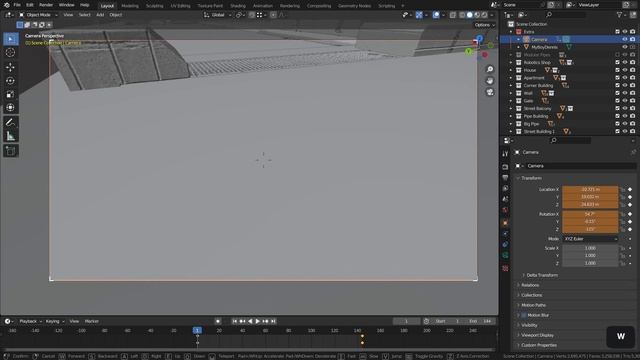640x360 pixels.
Task: Select the Add Cube tool
Action: (x=11, y=151)
